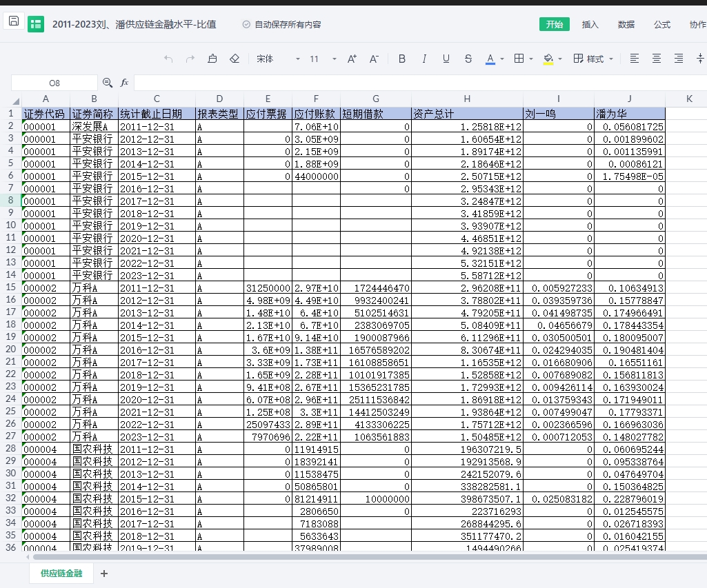Select column K header
Image resolution: width=707 pixels, height=588 pixels.
click(x=689, y=99)
